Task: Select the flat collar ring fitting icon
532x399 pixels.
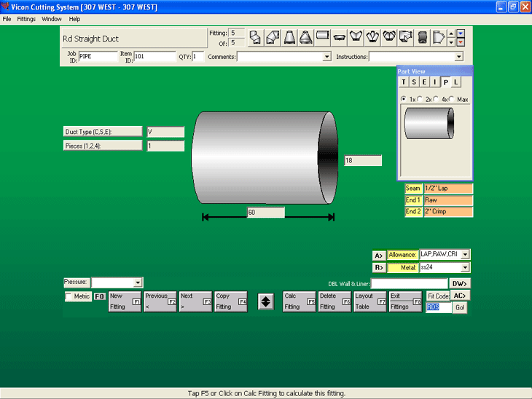Action: coord(340,36)
